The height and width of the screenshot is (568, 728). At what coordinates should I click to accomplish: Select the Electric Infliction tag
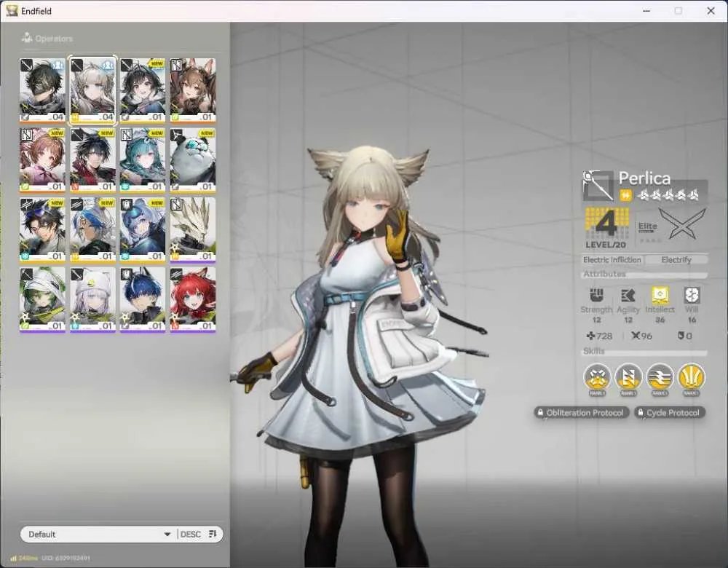[x=612, y=260]
